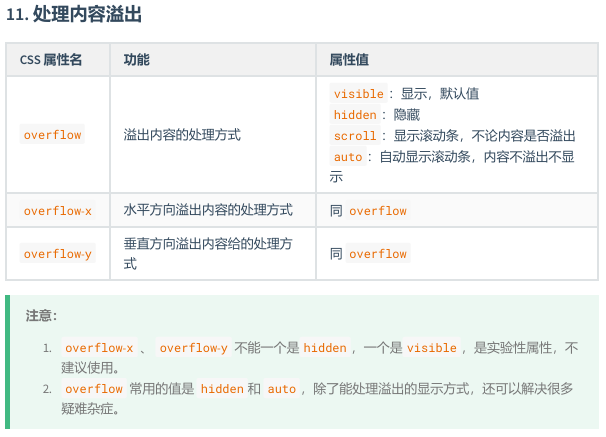Click the text '是实验性属性，不'

(x=526, y=347)
